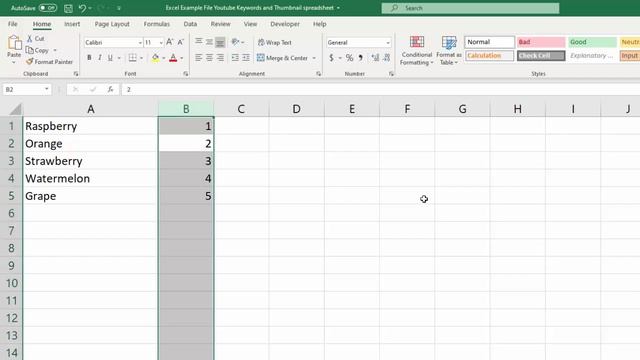The image size is (640, 360).
Task: Switch to the Formulas tab
Action: coord(156,24)
